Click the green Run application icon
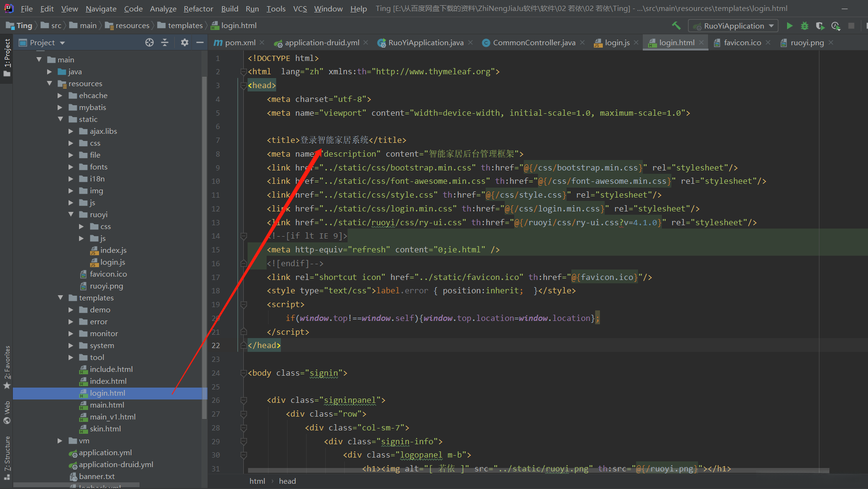The image size is (868, 489). [x=789, y=26]
